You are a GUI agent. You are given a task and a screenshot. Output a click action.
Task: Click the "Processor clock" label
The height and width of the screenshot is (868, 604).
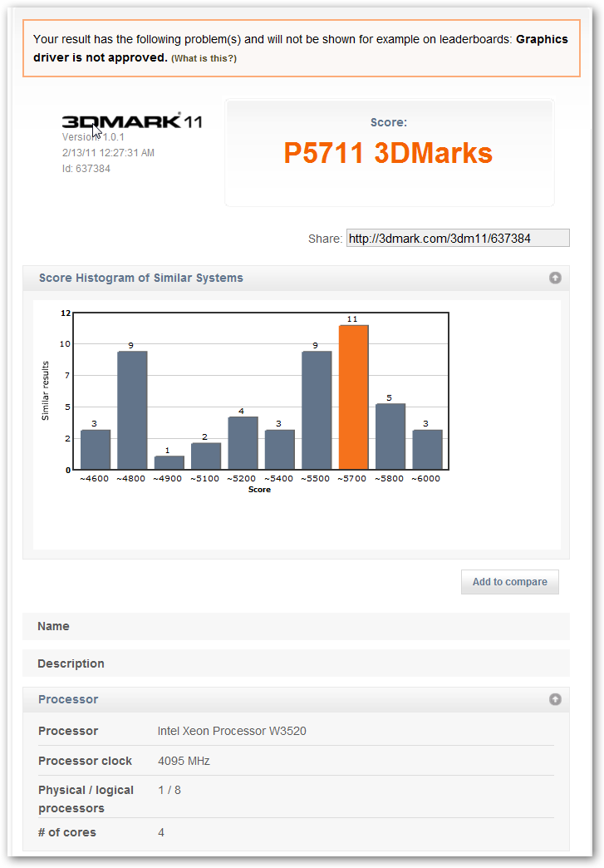pos(86,761)
